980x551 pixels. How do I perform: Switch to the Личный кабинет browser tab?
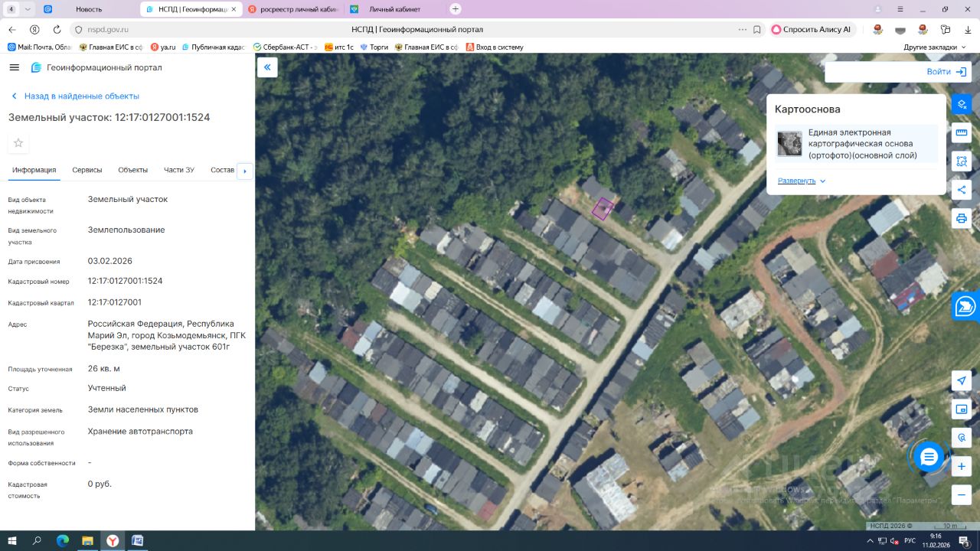[394, 9]
